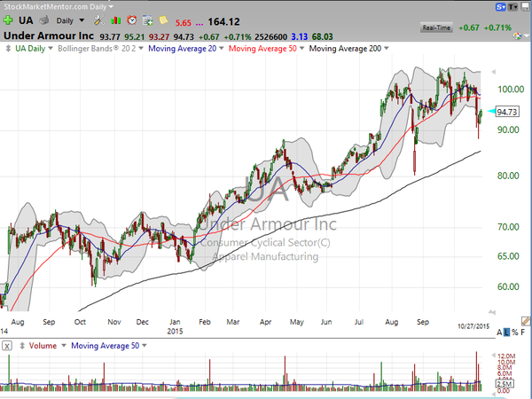Close the volume pane with X box
The width and height of the screenshot is (532, 399).
click(x=7, y=346)
